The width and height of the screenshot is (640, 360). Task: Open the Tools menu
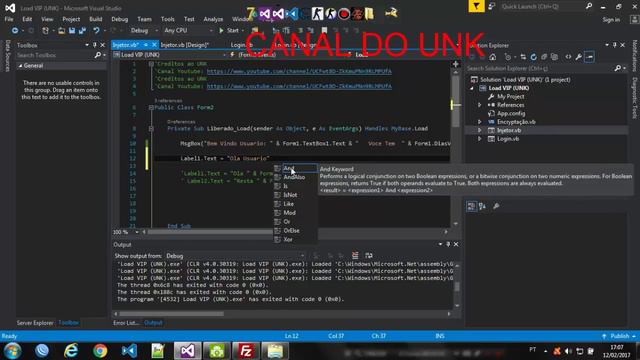pos(167,19)
